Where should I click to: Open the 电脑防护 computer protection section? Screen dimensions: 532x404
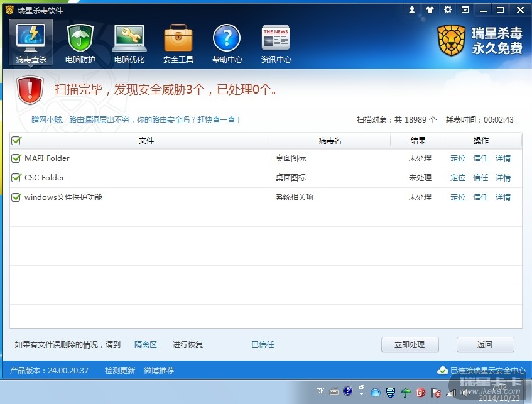coord(80,43)
